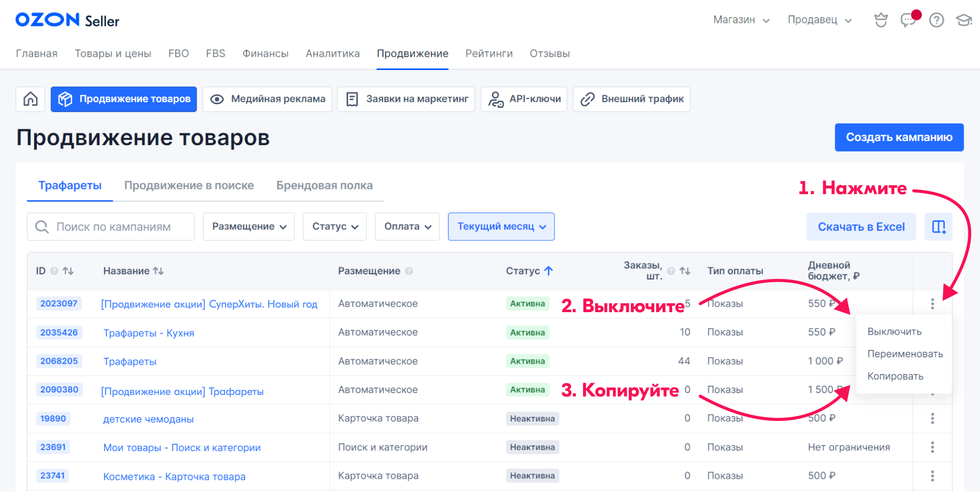This screenshot has width=980, height=492.
Task: Sort table by ID arrows
Action: [68, 271]
